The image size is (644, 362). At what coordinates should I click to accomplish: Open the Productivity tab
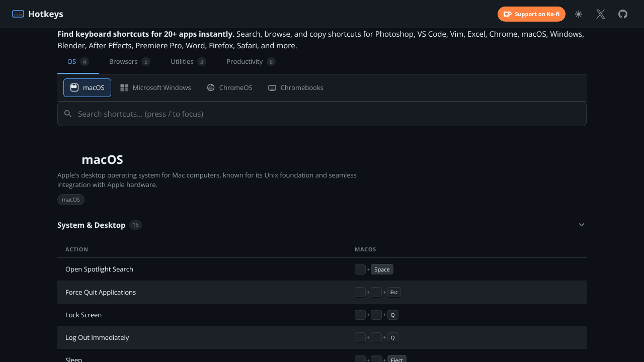[x=251, y=61]
